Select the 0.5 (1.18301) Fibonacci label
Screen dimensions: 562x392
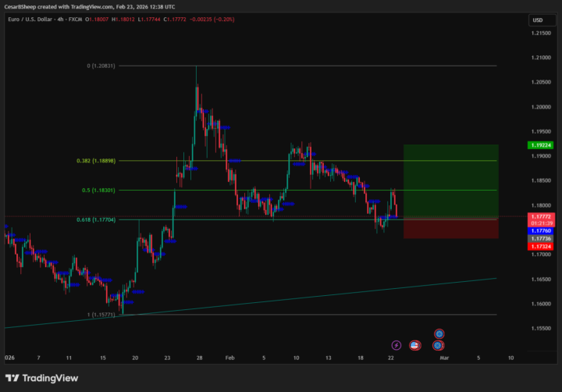click(x=98, y=190)
